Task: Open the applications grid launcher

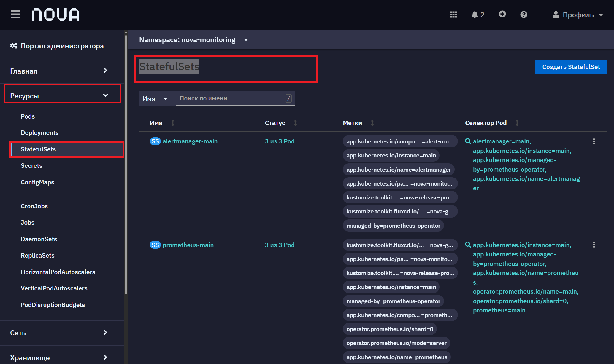Action: pyautogui.click(x=453, y=15)
